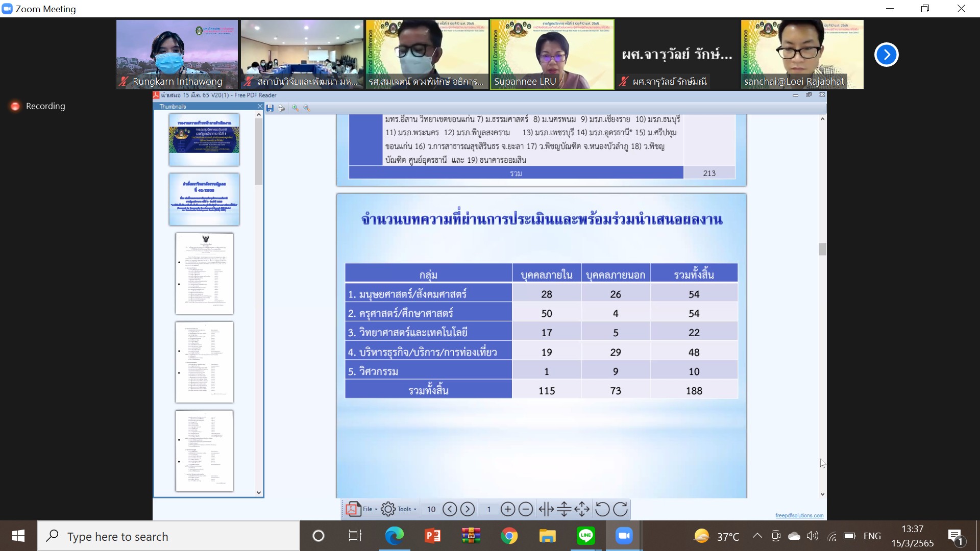Screen dimensions: 980x551
Task: Click the zoom value field showing 1
Action: click(x=488, y=509)
